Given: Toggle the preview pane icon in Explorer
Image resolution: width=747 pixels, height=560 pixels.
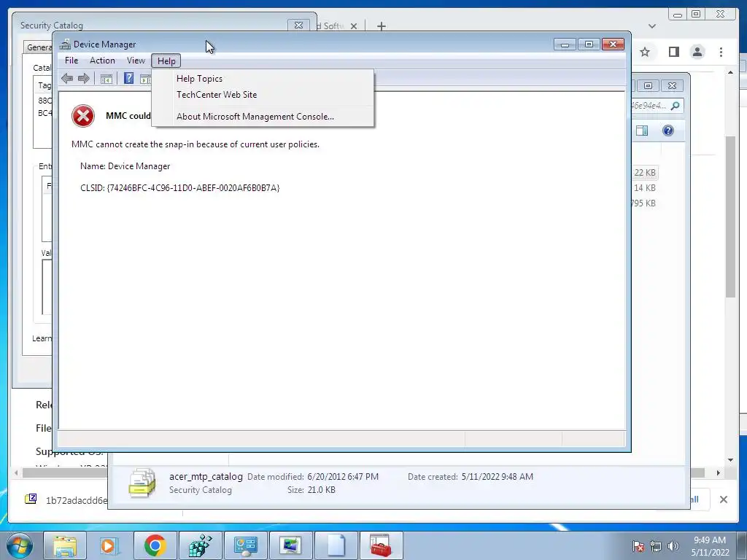Looking at the screenshot, I should coord(642,131).
